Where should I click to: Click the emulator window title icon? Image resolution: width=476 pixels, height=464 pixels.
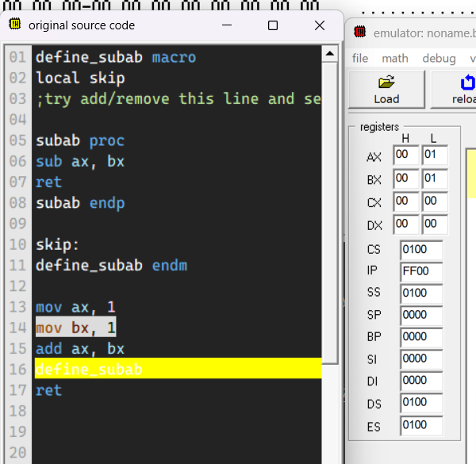pos(360,32)
